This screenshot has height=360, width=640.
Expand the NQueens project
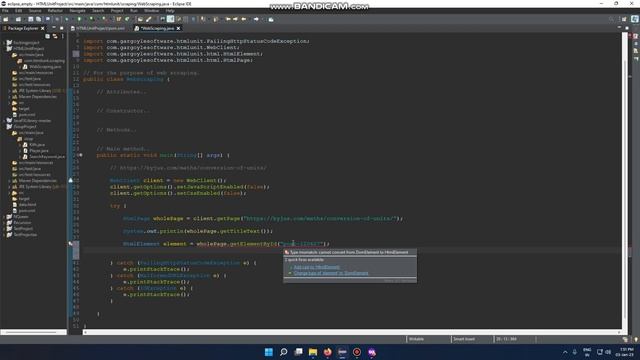(x=4, y=217)
